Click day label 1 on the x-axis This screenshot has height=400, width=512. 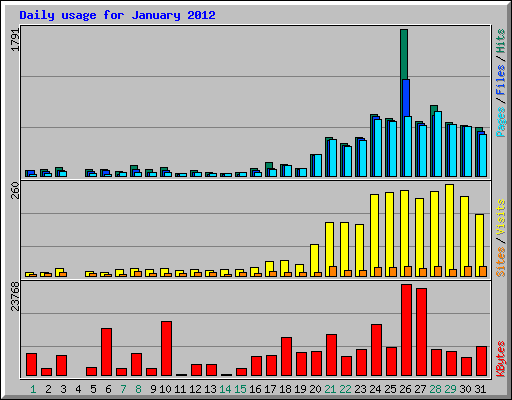click(33, 389)
